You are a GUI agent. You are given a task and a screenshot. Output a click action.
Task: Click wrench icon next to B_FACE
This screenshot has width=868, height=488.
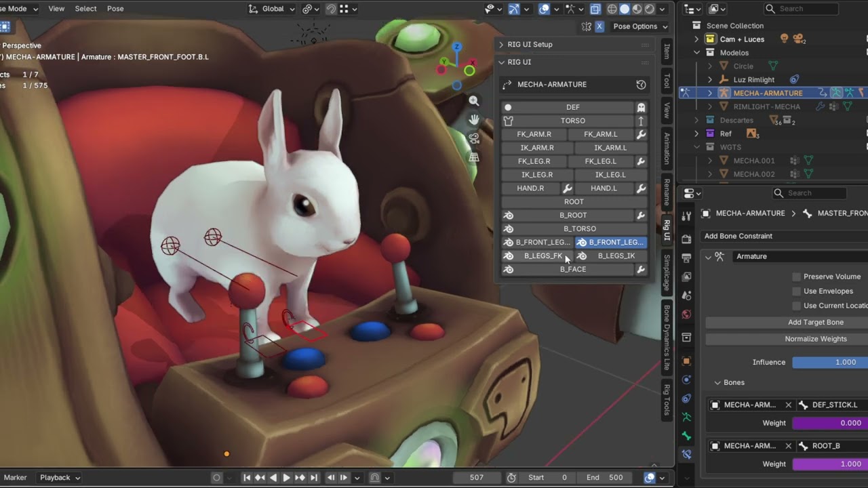pos(641,270)
